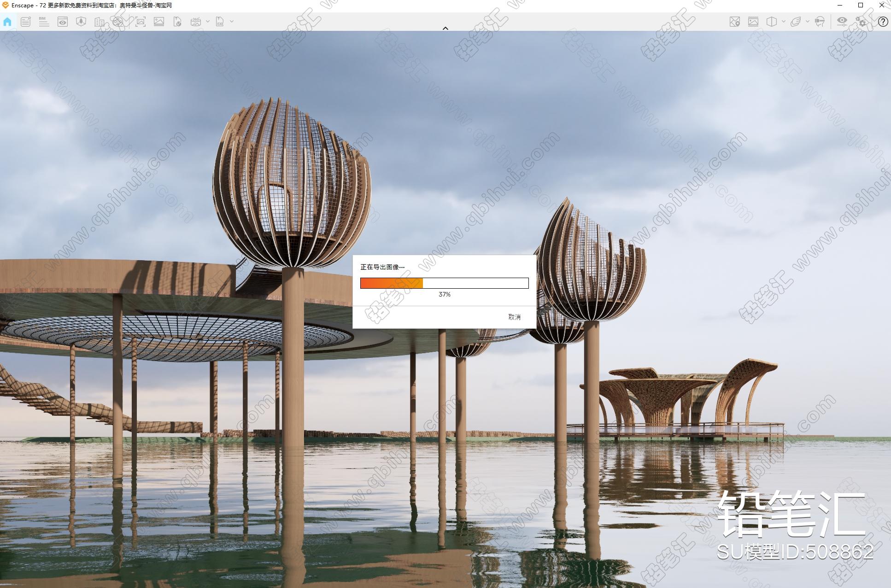This screenshot has height=588, width=891.
Task: Open Visual Settings eye slider icon
Action: tap(842, 21)
